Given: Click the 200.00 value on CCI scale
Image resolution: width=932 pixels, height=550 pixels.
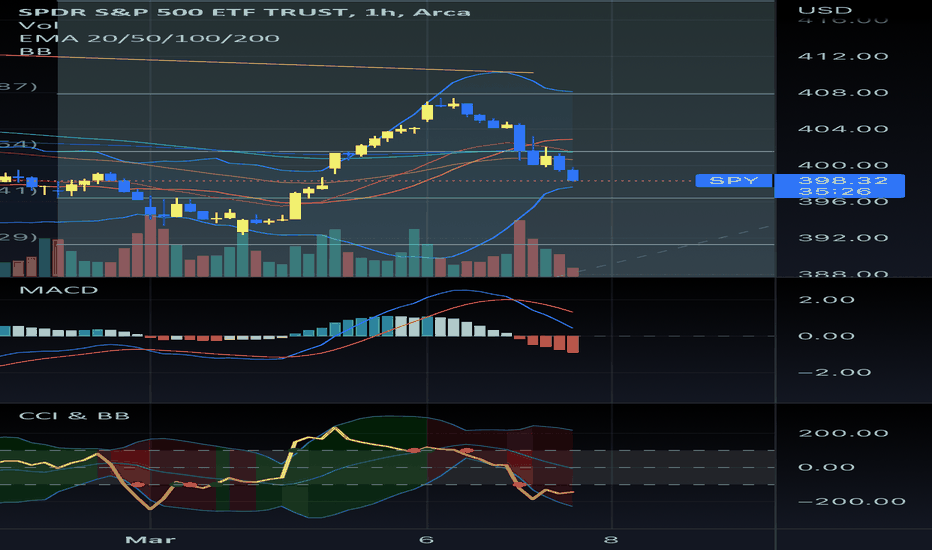Looking at the screenshot, I should point(843,433).
